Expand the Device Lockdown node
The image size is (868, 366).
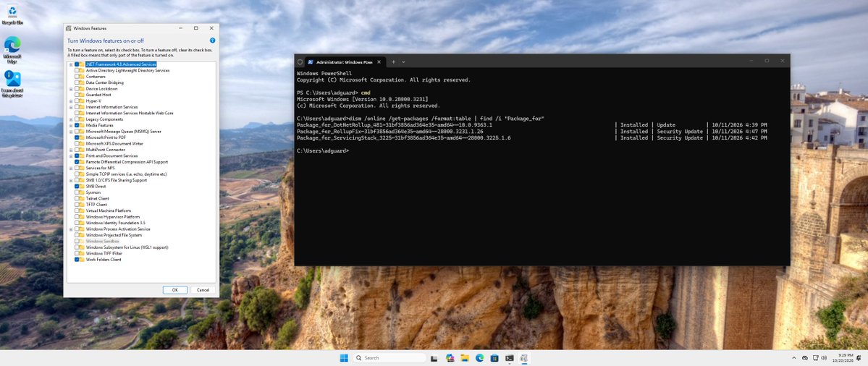pyautogui.click(x=71, y=88)
